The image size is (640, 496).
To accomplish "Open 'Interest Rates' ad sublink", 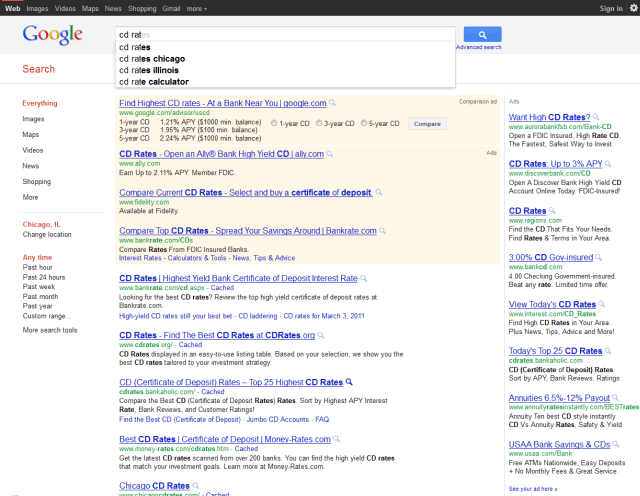I will click(x=140, y=258).
